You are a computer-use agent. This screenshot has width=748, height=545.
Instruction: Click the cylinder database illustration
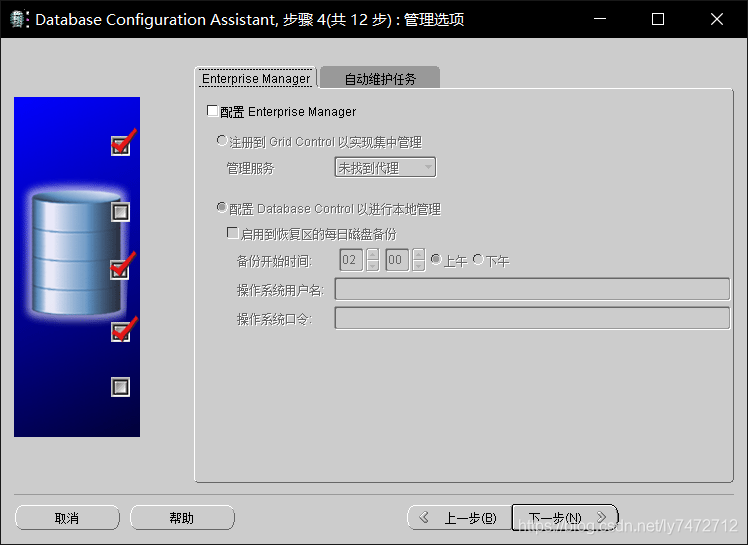pyautogui.click(x=77, y=253)
